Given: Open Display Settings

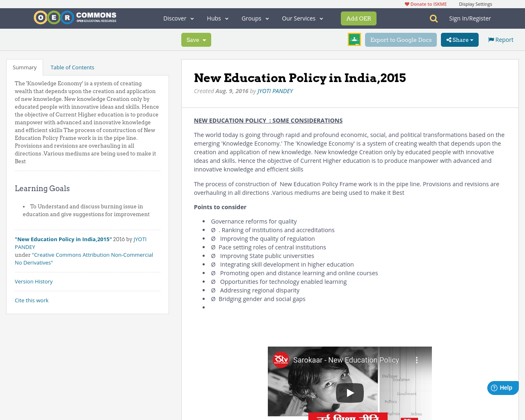Looking at the screenshot, I should [x=476, y=3].
